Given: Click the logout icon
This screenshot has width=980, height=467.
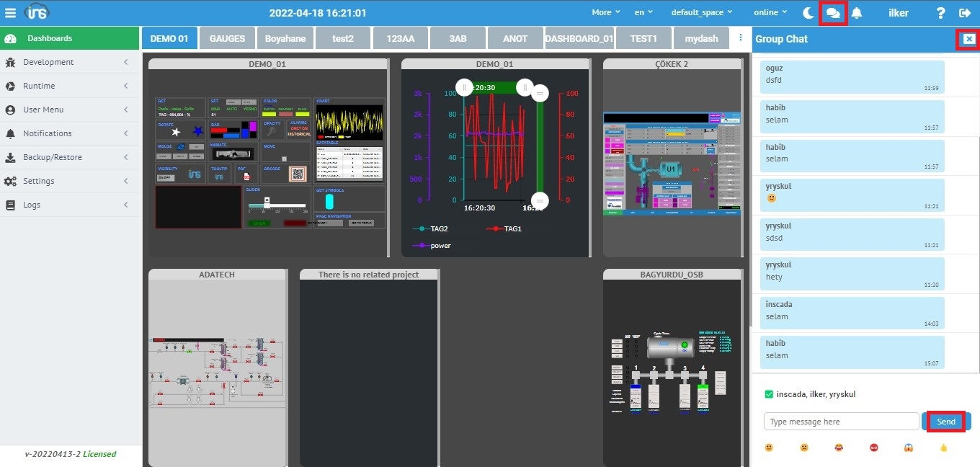Looking at the screenshot, I should tap(965, 12).
